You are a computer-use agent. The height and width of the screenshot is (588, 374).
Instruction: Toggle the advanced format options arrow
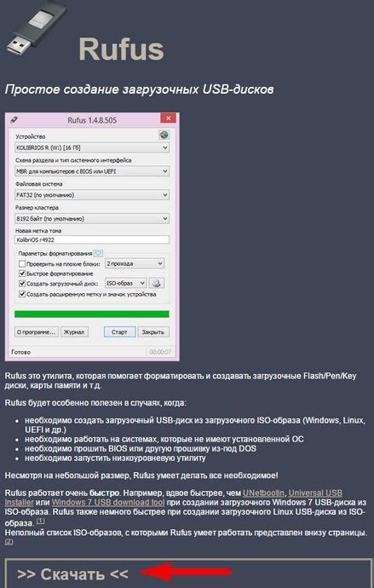point(98,253)
